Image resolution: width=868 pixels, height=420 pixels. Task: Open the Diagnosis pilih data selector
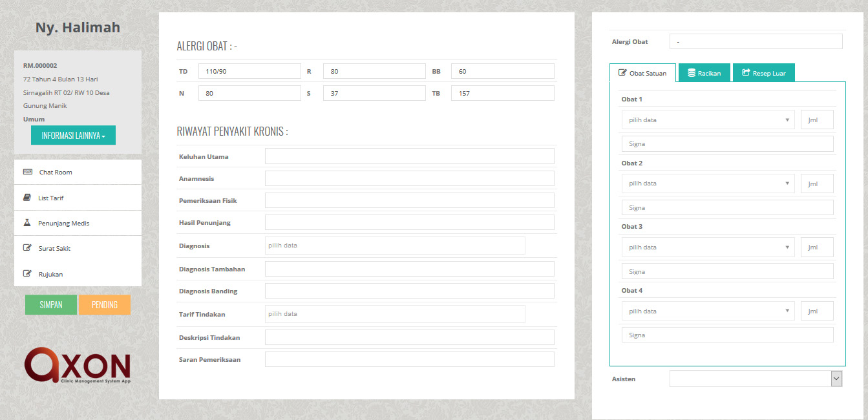tap(394, 246)
